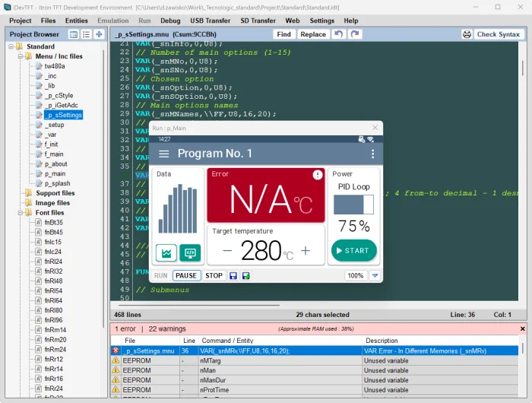Select the fnRl48 font file
This screenshot has width=532, height=403.
[54, 281]
